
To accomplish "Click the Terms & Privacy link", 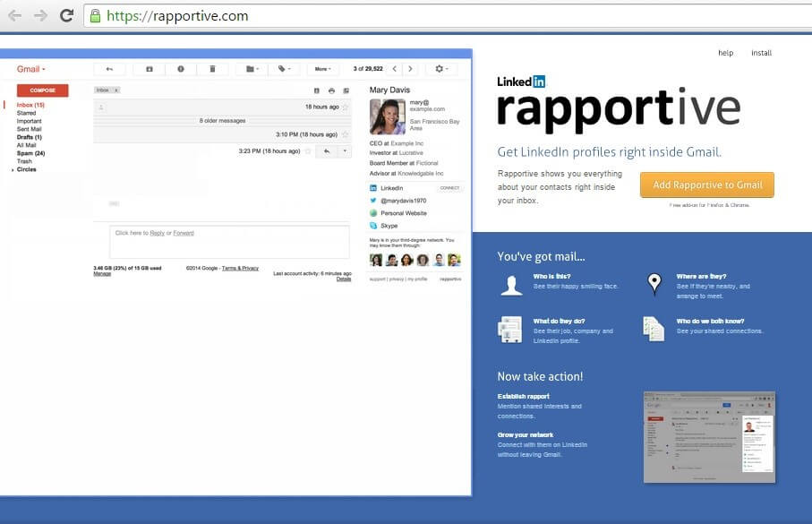I will [x=240, y=269].
